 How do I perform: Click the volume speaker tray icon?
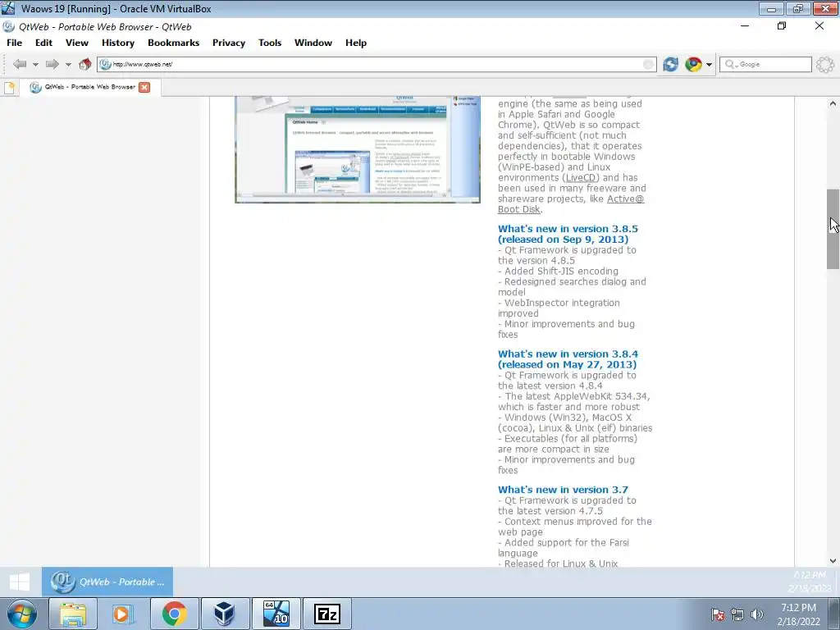(x=756, y=614)
